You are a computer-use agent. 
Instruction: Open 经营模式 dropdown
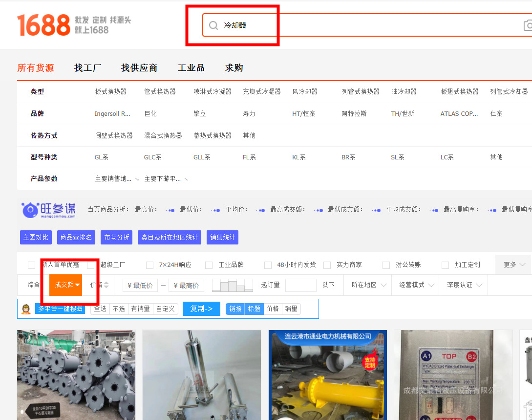(x=416, y=285)
